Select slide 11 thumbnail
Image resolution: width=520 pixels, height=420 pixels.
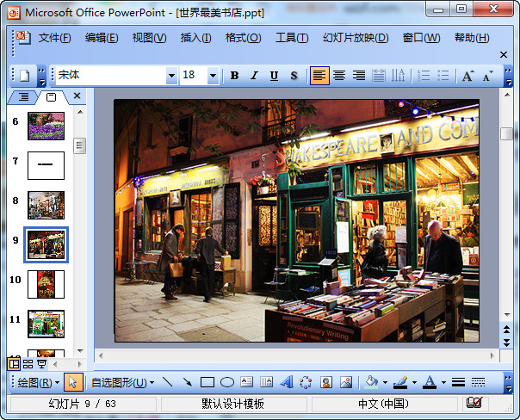click(x=46, y=324)
